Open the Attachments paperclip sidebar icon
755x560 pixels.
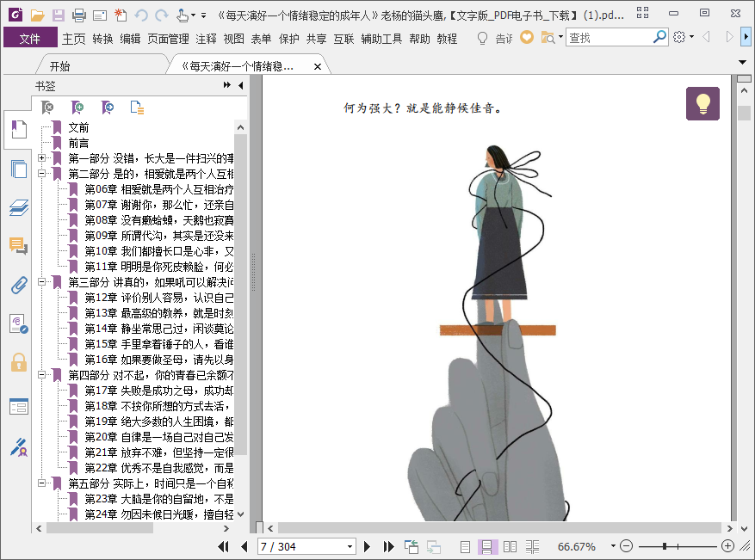pyautogui.click(x=19, y=286)
